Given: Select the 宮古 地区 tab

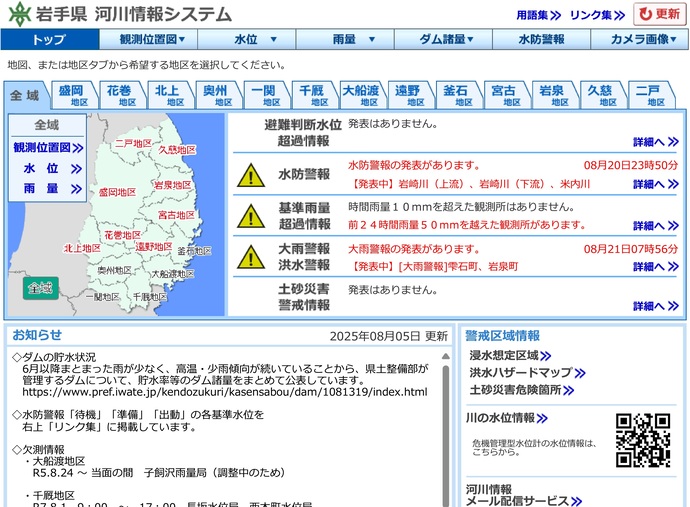Looking at the screenshot, I should point(504,95).
